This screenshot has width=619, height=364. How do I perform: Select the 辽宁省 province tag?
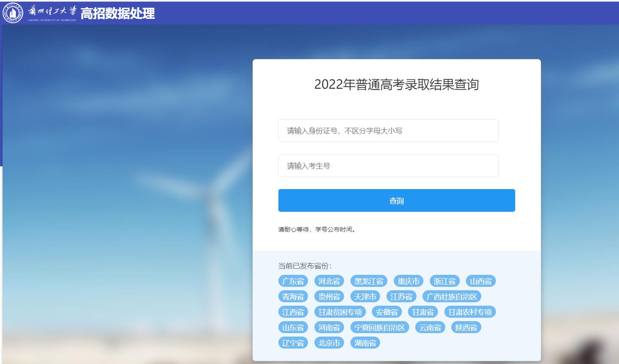[x=293, y=343]
